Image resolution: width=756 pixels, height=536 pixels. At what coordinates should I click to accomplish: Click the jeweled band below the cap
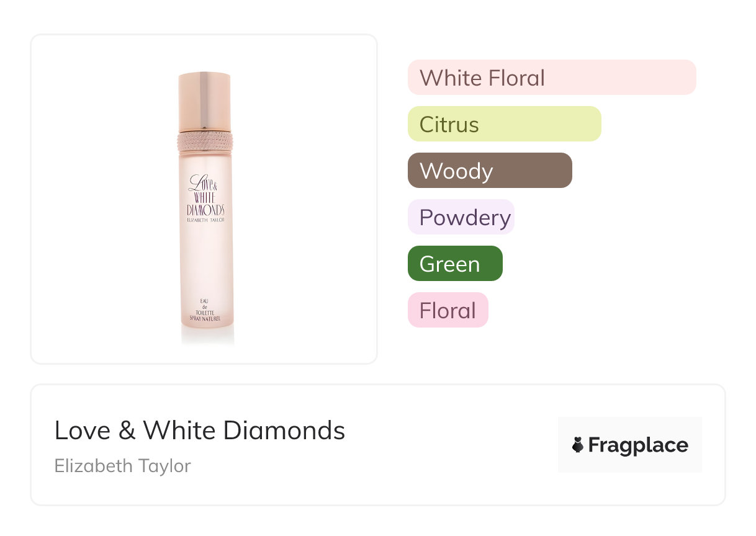pos(204,143)
